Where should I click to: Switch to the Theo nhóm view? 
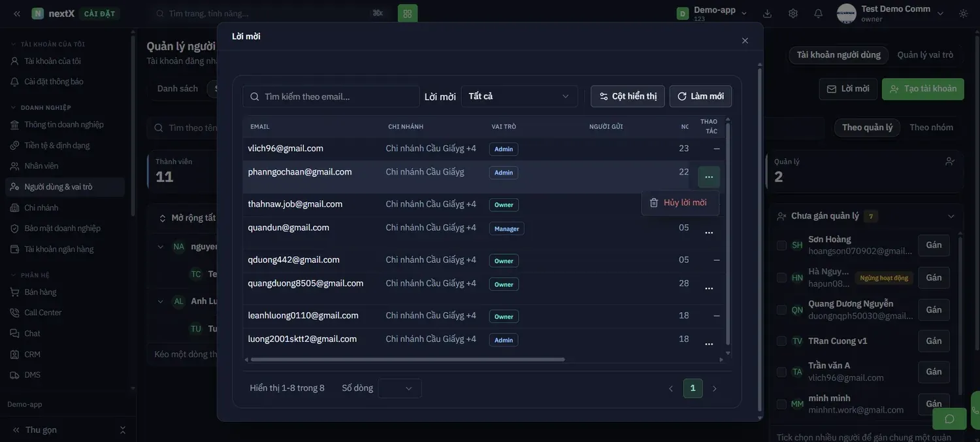tap(932, 127)
